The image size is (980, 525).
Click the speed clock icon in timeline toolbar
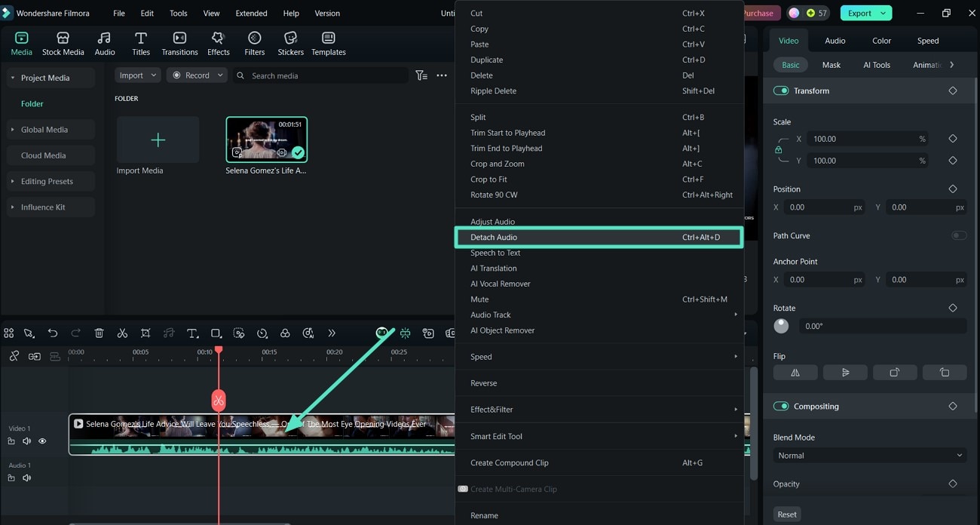(x=262, y=333)
